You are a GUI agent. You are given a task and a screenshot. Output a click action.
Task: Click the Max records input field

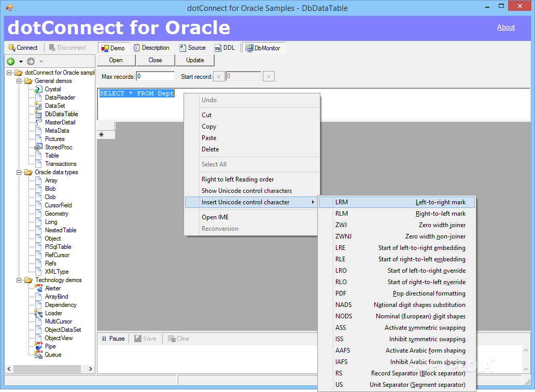point(155,76)
